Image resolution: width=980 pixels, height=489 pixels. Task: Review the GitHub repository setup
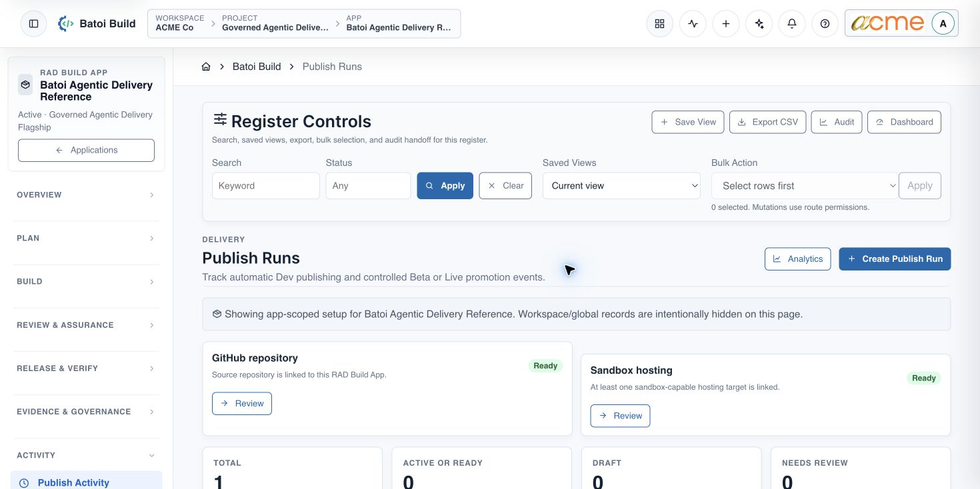pyautogui.click(x=242, y=404)
